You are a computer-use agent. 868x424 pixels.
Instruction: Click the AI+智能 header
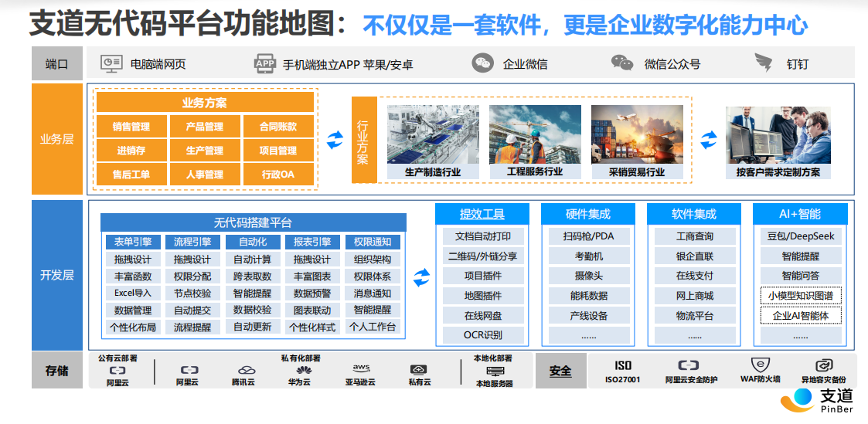pos(800,214)
